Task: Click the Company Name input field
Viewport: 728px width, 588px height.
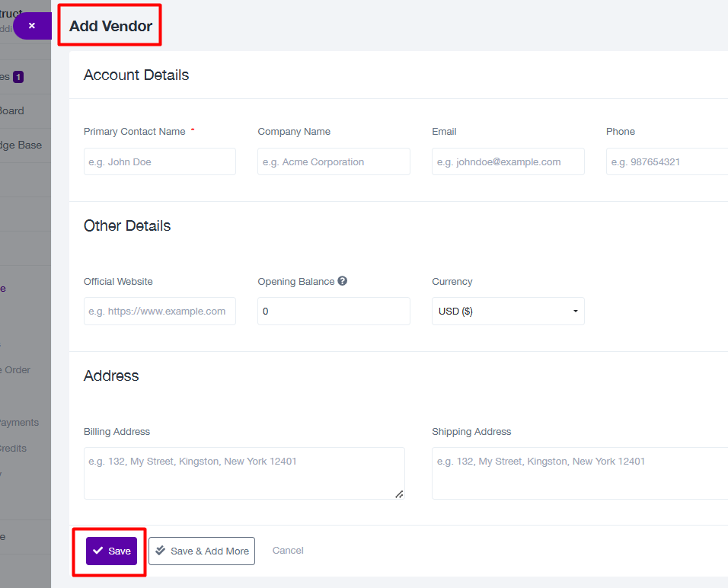Action: pyautogui.click(x=334, y=161)
